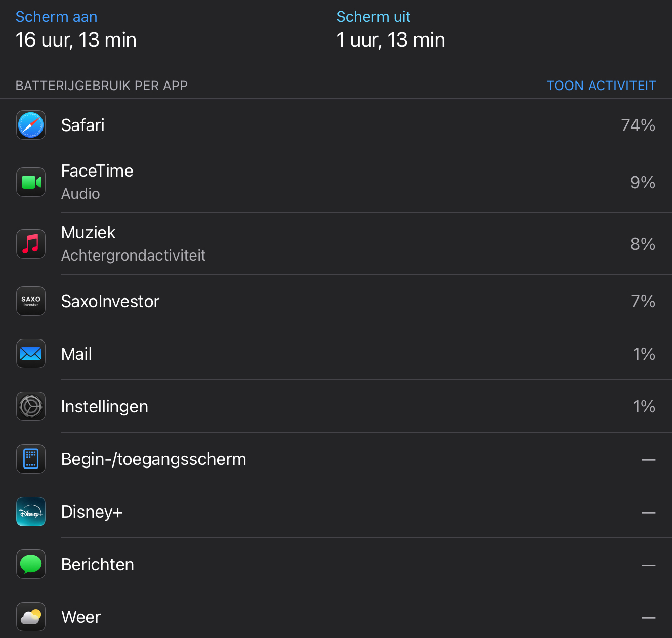This screenshot has height=638, width=672.
Task: Tap Safari's 74% battery usage value
Action: pos(638,125)
